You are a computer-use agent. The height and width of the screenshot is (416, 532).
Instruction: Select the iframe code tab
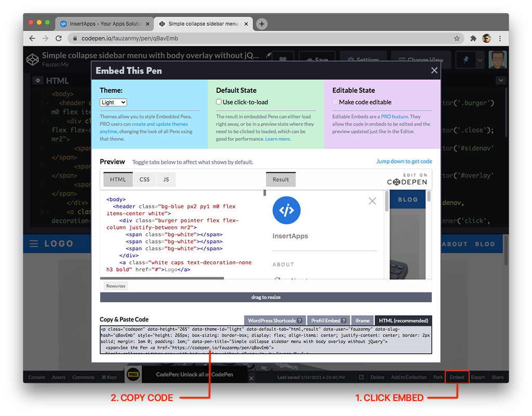click(362, 320)
